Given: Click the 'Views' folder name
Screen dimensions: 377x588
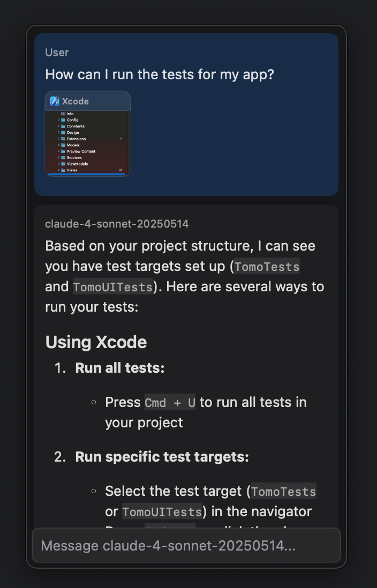Looking at the screenshot, I should pyautogui.click(x=72, y=170).
